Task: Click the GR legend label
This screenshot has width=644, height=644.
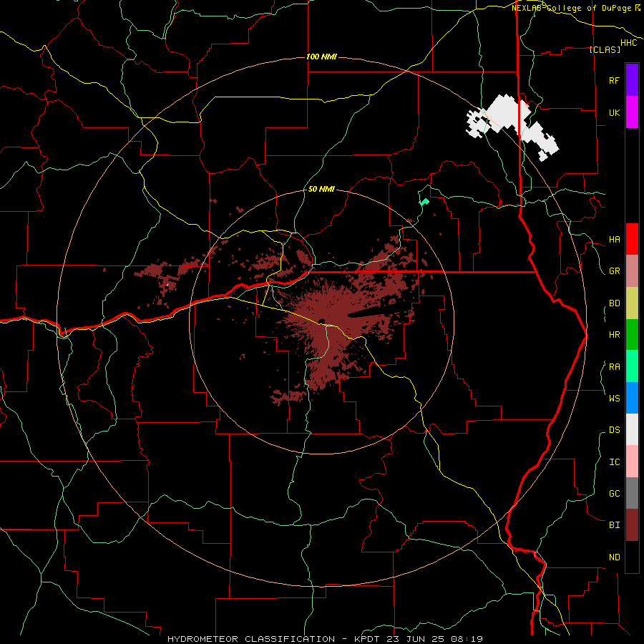Action: tap(614, 271)
